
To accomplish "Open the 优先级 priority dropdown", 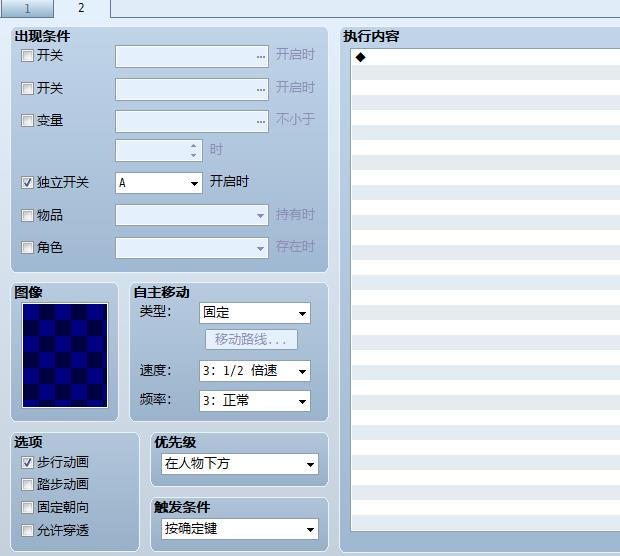I will [x=240, y=464].
